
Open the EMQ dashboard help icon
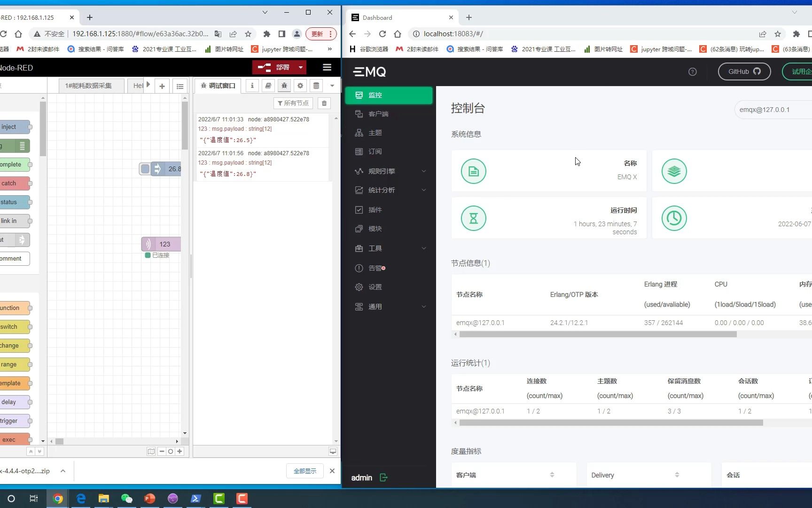pyautogui.click(x=693, y=71)
